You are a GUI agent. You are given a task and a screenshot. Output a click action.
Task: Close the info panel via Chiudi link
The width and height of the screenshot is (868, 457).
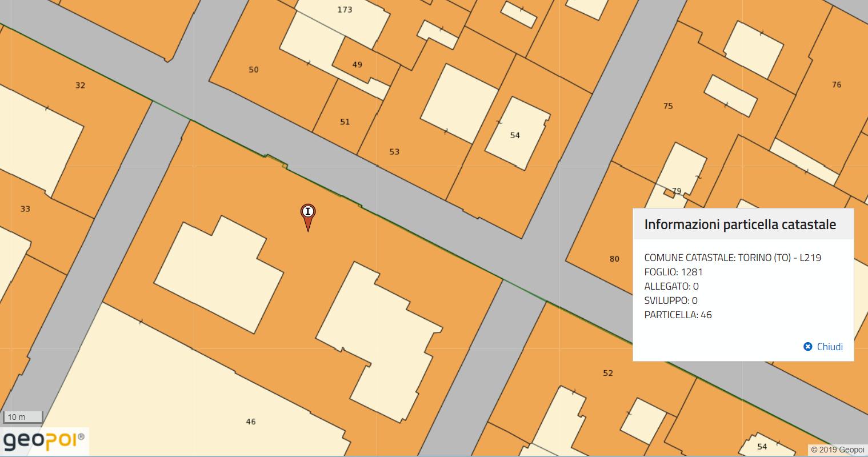tap(829, 347)
